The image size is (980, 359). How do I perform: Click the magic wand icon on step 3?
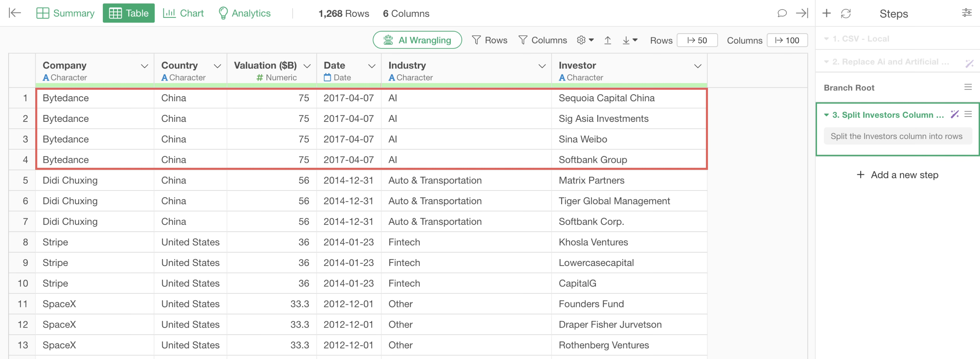(x=954, y=114)
